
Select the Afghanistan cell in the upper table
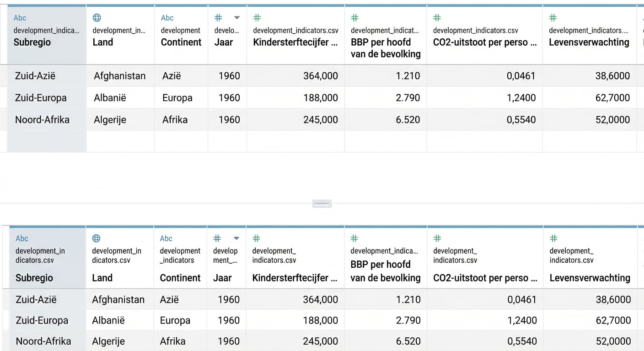click(120, 76)
